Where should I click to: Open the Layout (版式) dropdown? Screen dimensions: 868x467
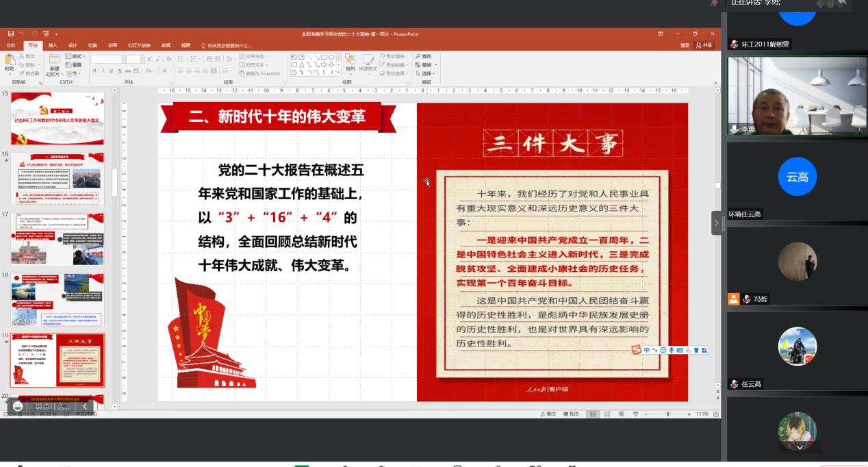pyautogui.click(x=76, y=56)
